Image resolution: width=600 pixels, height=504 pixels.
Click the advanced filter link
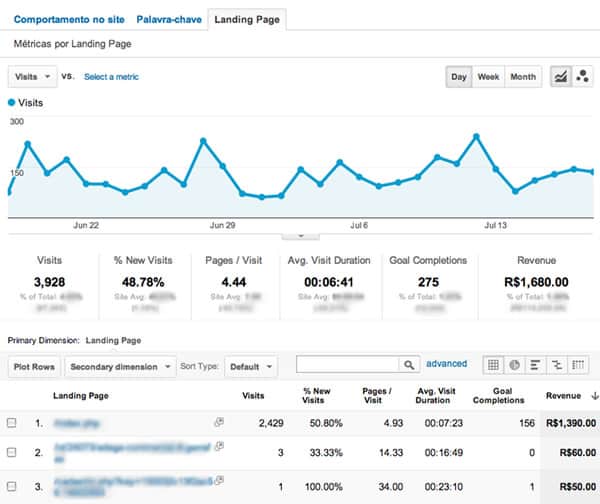tap(447, 364)
